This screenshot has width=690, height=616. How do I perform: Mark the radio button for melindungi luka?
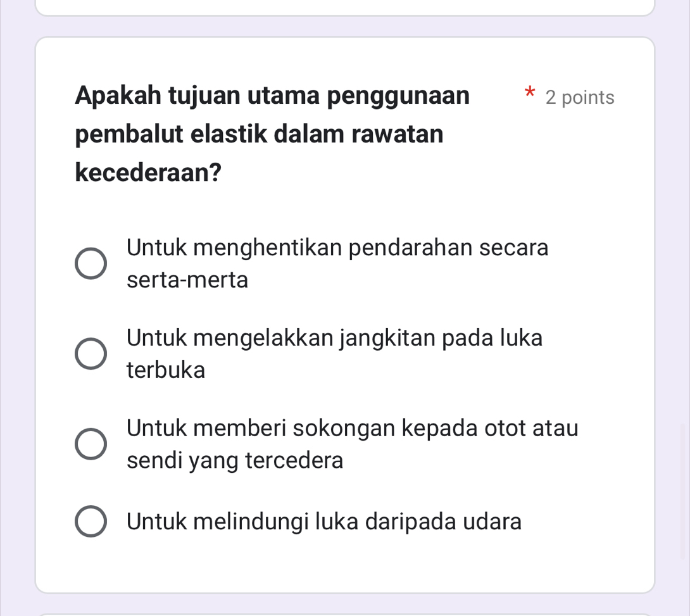click(x=91, y=522)
